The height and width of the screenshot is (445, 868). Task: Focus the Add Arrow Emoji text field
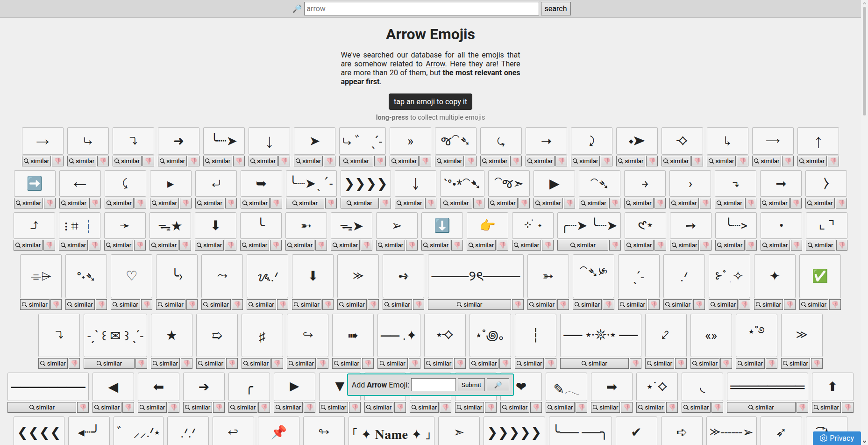coord(434,385)
